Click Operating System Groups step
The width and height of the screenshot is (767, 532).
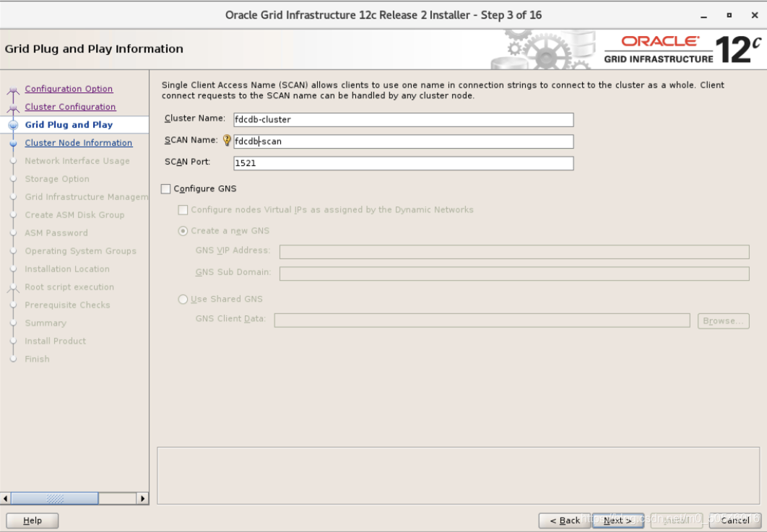pos(81,251)
